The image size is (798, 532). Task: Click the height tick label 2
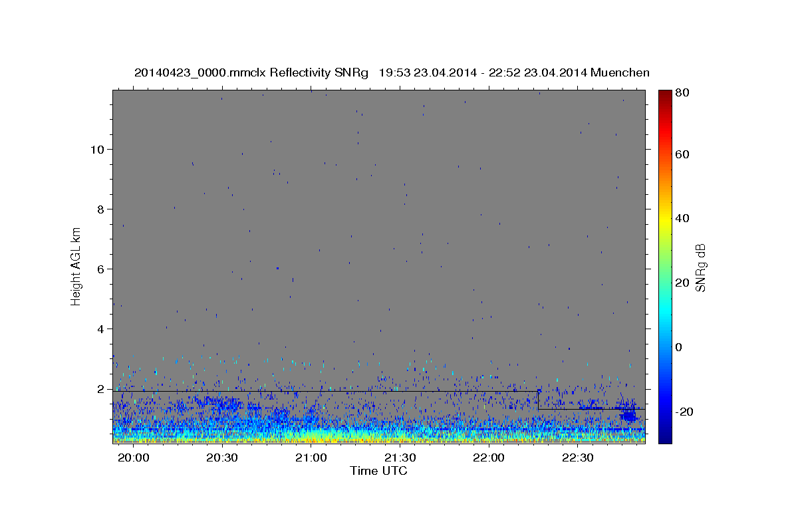[101, 388]
